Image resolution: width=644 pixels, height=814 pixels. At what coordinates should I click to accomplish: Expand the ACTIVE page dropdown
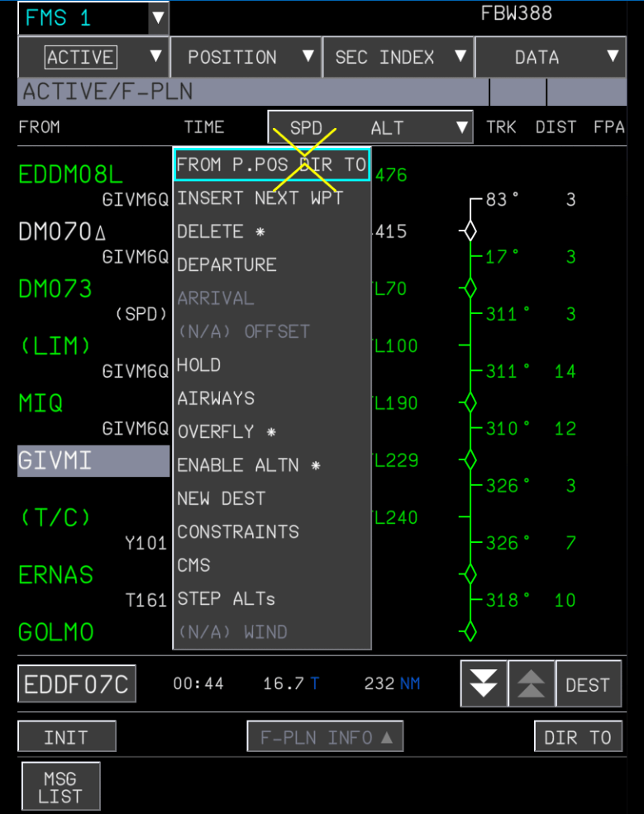(x=93, y=57)
